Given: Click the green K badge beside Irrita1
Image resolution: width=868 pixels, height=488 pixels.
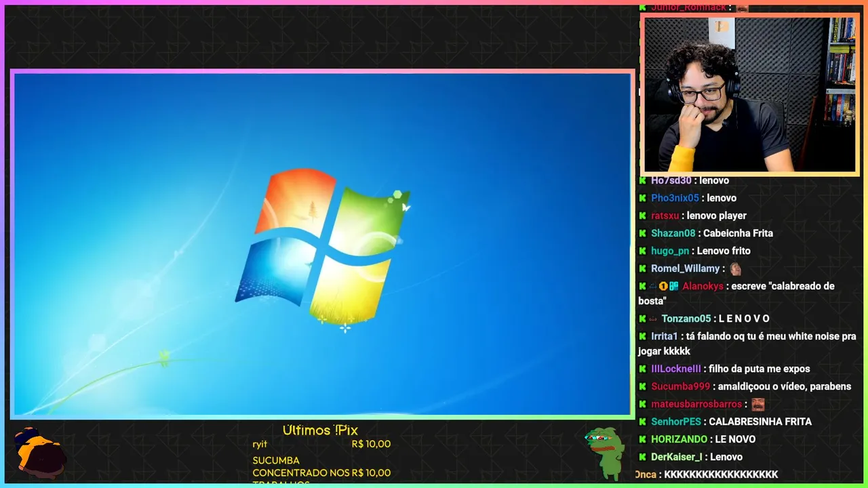Looking at the screenshot, I should click(642, 336).
